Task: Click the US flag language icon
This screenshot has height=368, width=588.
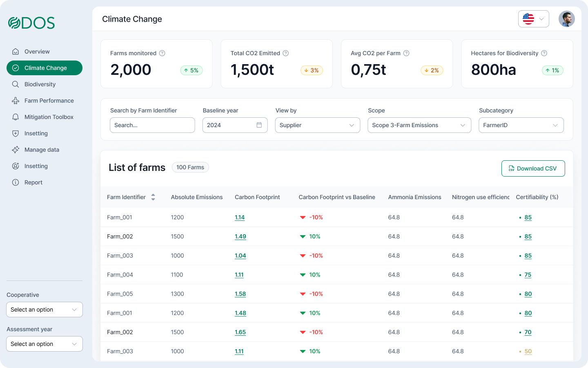Action: click(x=528, y=19)
